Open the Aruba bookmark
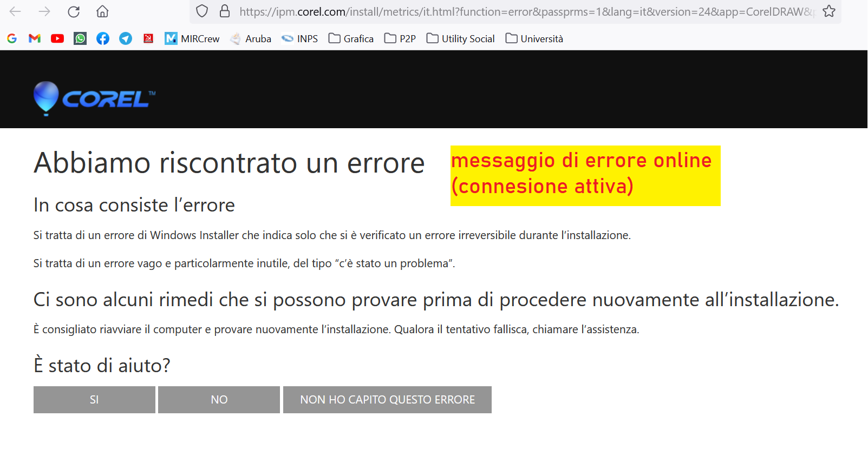Screen dimensions: 868x456 pyautogui.click(x=251, y=38)
